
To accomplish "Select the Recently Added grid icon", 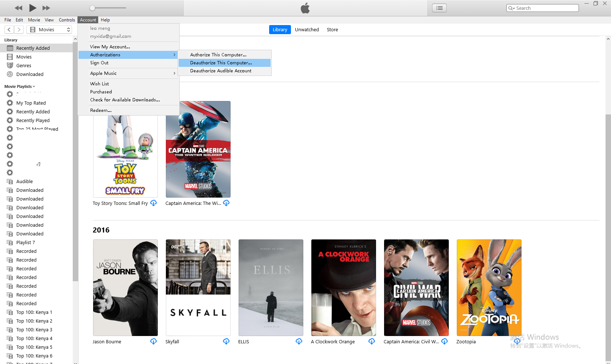I will point(9,48).
